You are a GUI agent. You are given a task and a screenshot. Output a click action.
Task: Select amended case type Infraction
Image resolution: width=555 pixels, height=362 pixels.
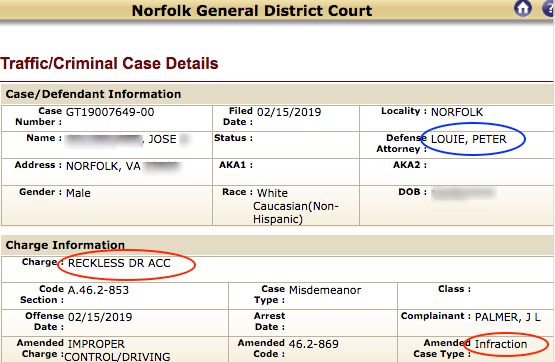pos(501,344)
